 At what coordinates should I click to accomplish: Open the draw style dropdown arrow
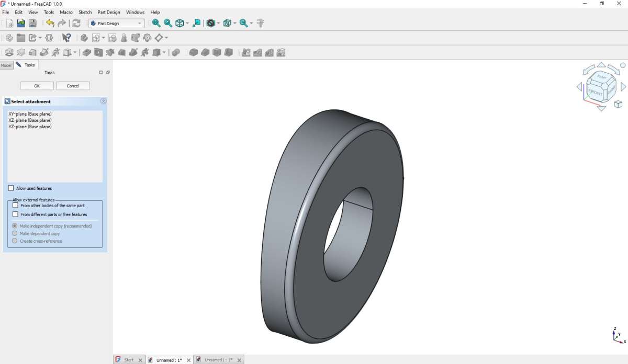218,23
